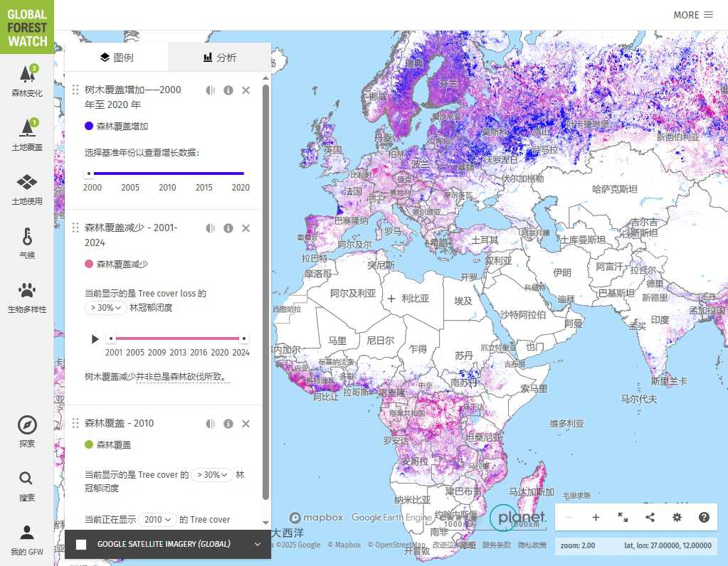Screen dimensions: 728x566
Task: Toggle opacity of 森林覆盖减少 layer
Action: [x=211, y=228]
